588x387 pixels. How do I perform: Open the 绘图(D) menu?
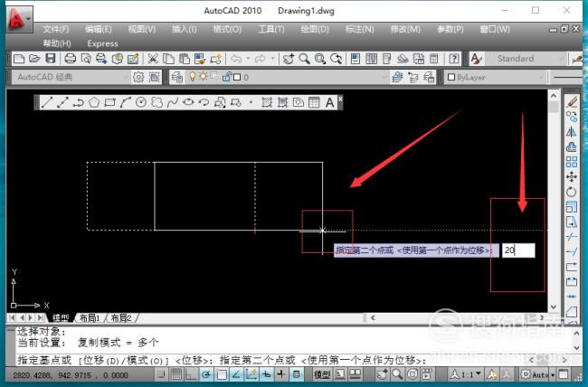tap(315, 29)
